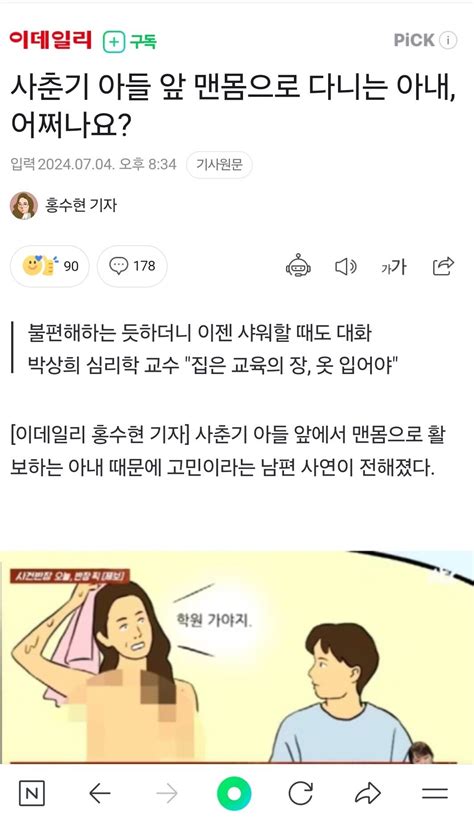474x822 pixels.
Task: Reload the page with refresh icon
Action: click(x=300, y=793)
